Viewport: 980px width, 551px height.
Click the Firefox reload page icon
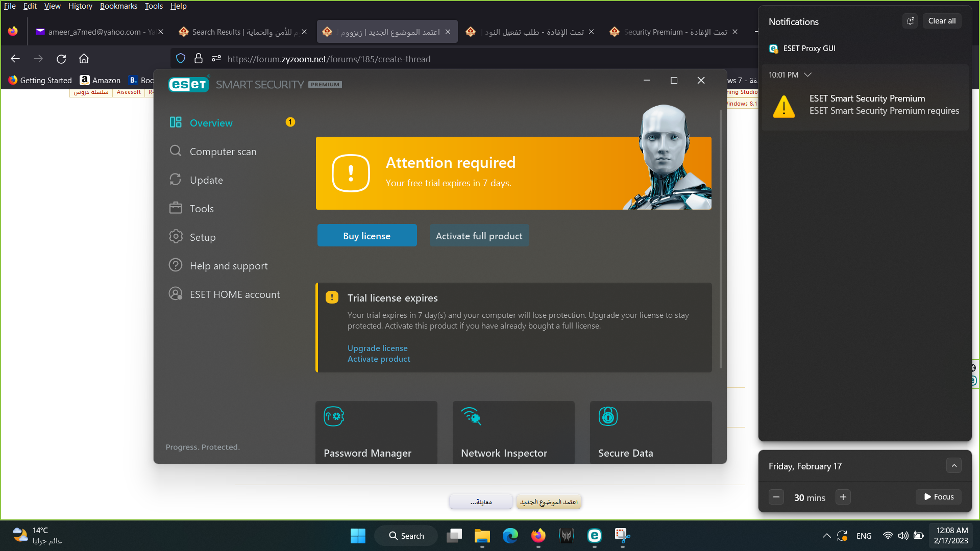61,59
